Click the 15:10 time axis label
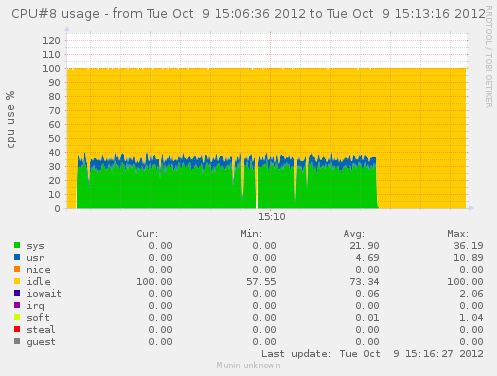Image resolution: width=497 pixels, height=376 pixels. click(272, 217)
